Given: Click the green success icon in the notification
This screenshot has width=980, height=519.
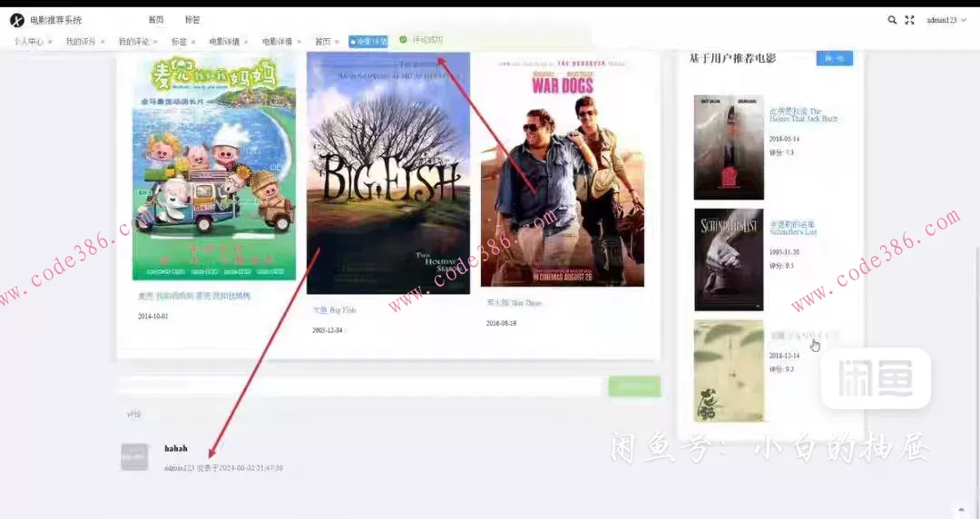Looking at the screenshot, I should (403, 39).
